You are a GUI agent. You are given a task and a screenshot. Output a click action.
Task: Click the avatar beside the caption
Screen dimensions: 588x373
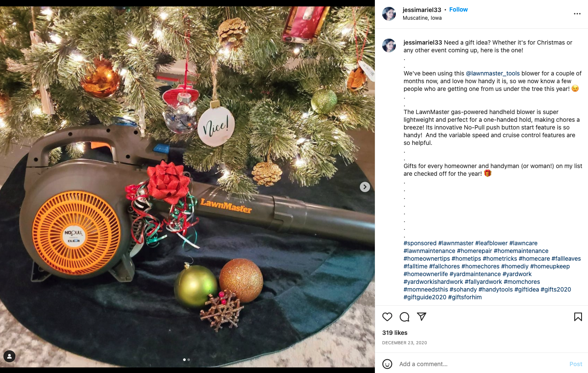coord(389,45)
